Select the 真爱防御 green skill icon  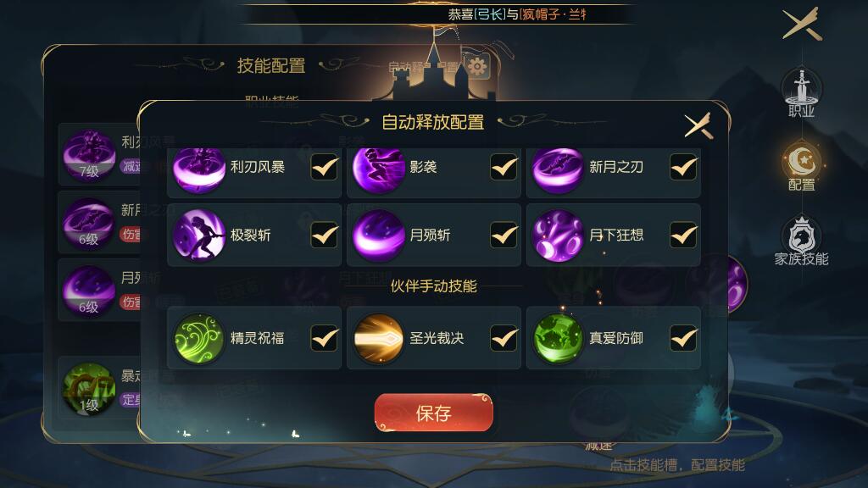(558, 338)
